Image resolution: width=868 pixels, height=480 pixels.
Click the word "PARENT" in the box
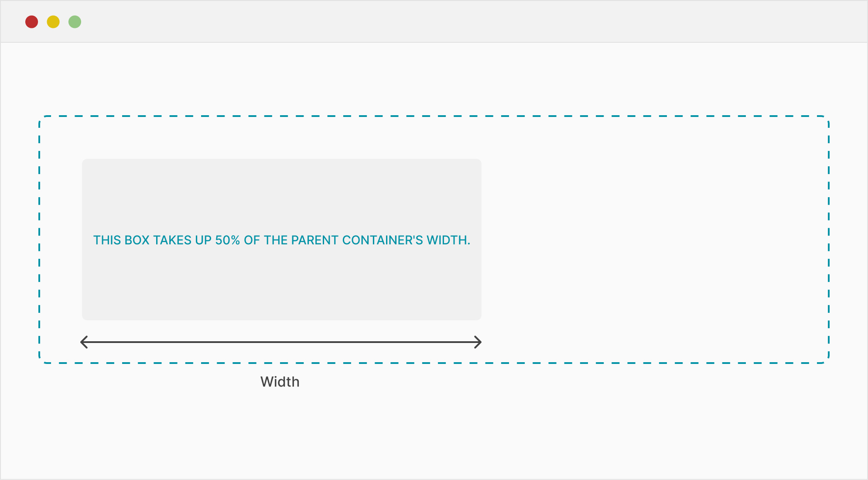coord(314,240)
